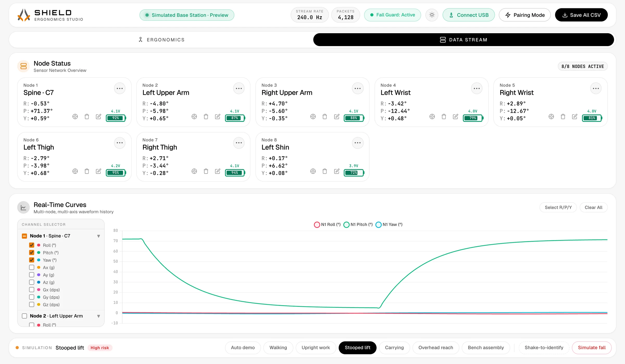The image size is (625, 364).
Task: Open the more options menu on Left Wrist card
Action: pyautogui.click(x=477, y=89)
